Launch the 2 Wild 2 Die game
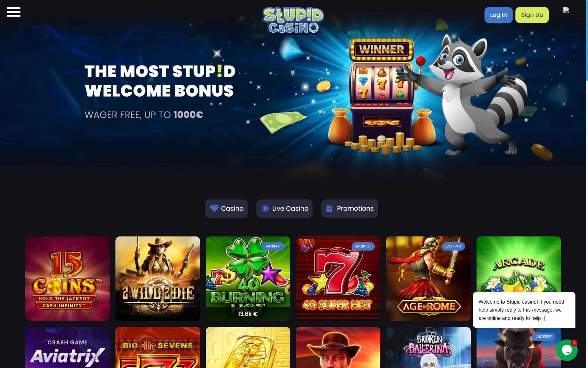The height and width of the screenshot is (368, 588). (x=158, y=279)
